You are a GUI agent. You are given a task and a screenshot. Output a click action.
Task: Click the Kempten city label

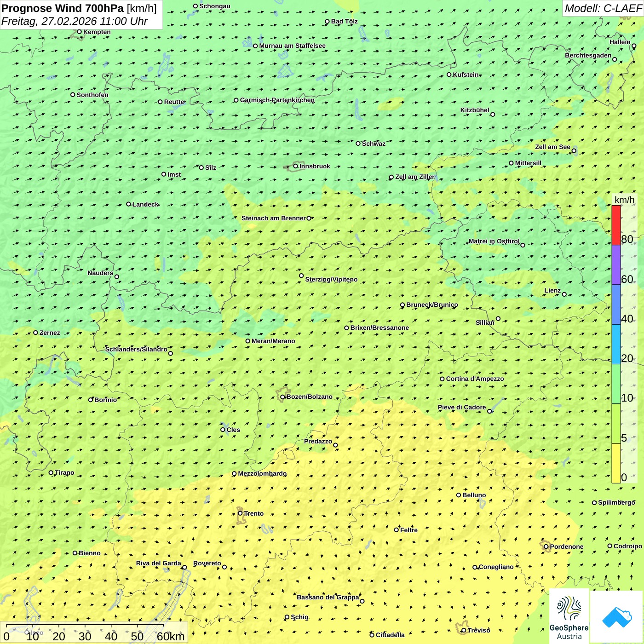click(x=97, y=32)
